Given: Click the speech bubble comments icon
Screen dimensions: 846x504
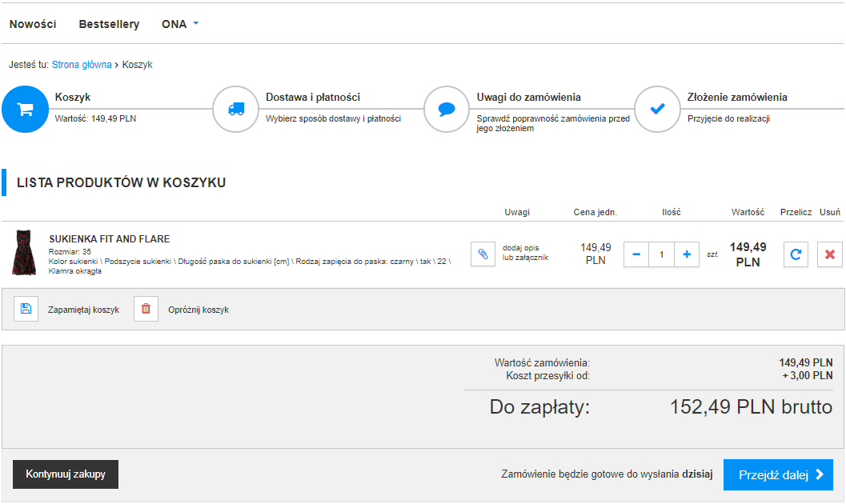Looking at the screenshot, I should (447, 110).
